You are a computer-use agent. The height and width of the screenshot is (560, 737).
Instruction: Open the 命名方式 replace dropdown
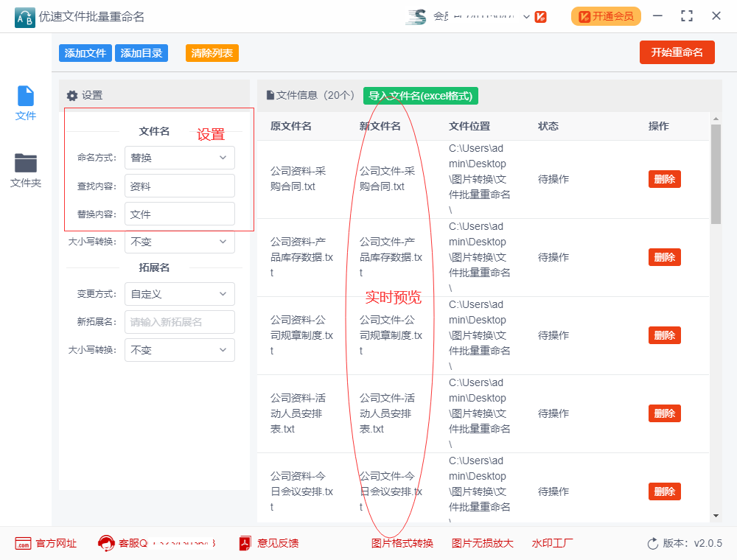click(x=179, y=158)
